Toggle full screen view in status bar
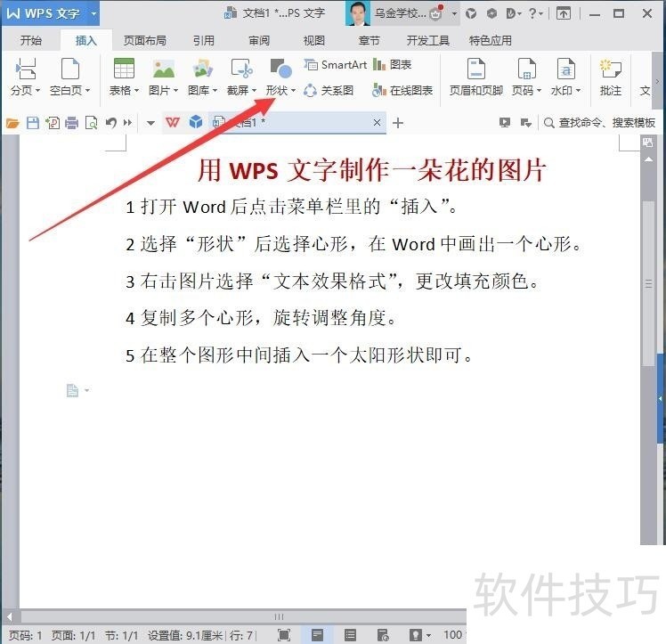This screenshot has height=644, width=666. pos(284,635)
